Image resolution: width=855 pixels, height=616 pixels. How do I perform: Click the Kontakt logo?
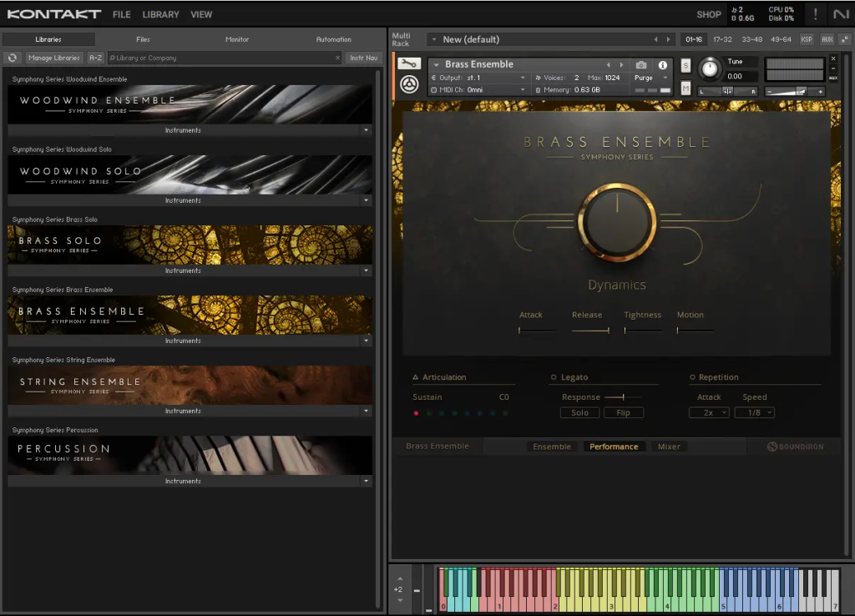pyautogui.click(x=54, y=14)
